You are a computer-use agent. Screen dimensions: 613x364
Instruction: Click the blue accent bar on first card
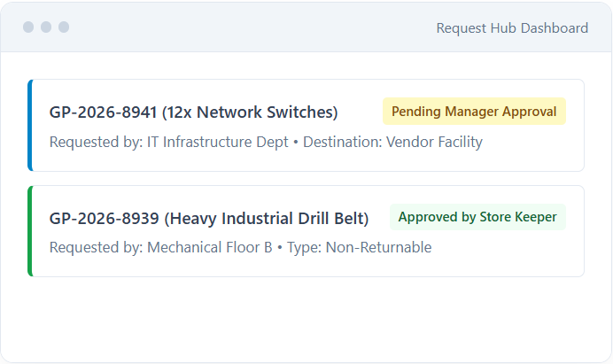(x=30, y=125)
